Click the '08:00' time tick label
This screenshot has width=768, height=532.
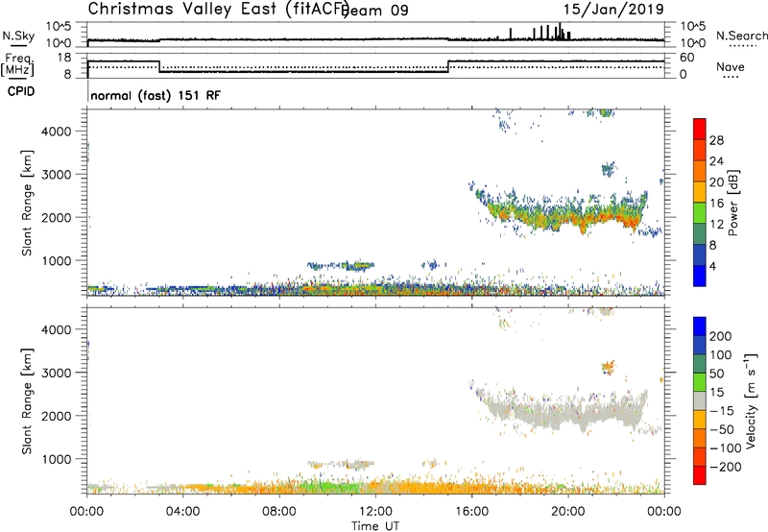pos(279,512)
